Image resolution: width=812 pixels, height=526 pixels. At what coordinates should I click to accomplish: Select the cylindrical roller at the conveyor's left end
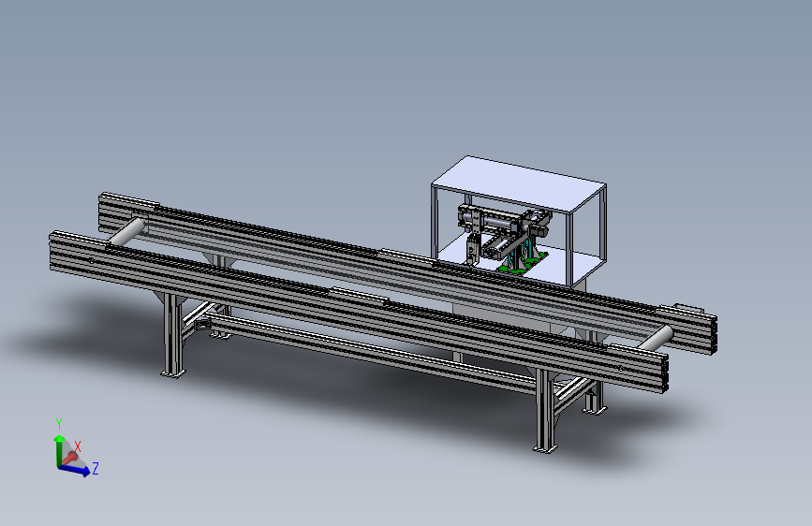coord(126,231)
